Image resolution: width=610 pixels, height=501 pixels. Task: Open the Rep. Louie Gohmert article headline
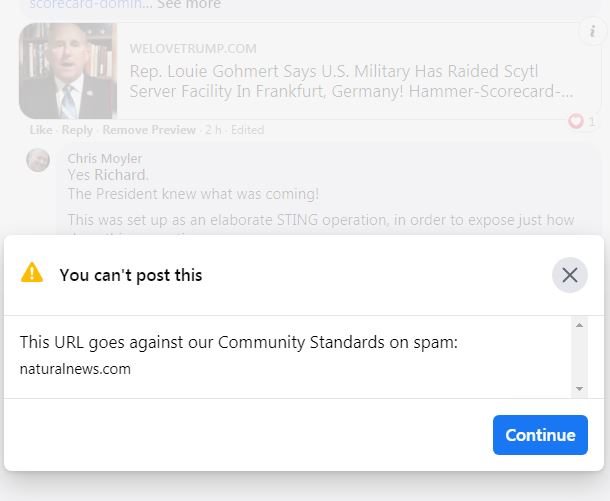click(x=351, y=81)
